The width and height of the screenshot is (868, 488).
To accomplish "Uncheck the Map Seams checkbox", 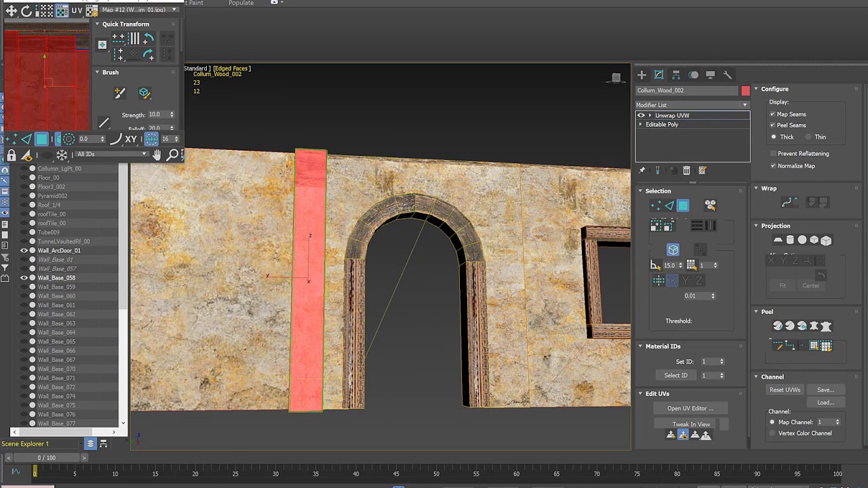I will (772, 115).
